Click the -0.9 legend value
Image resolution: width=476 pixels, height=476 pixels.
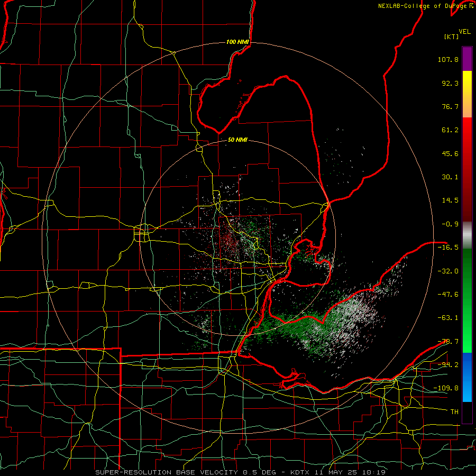[x=450, y=224]
